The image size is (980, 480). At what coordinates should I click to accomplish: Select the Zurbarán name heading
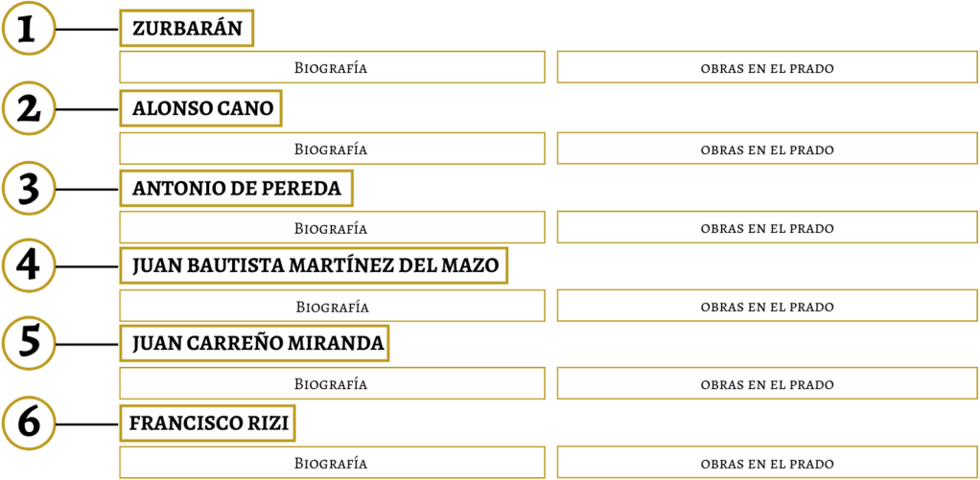(186, 29)
